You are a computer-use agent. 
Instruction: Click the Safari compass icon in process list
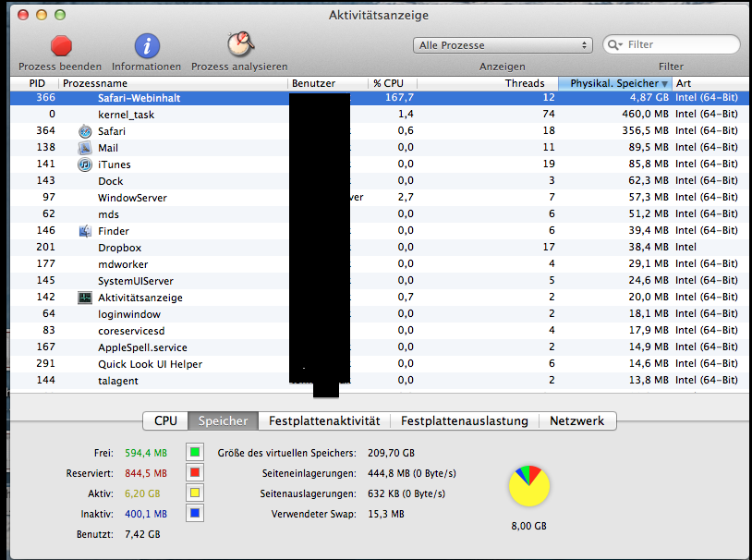(x=85, y=131)
